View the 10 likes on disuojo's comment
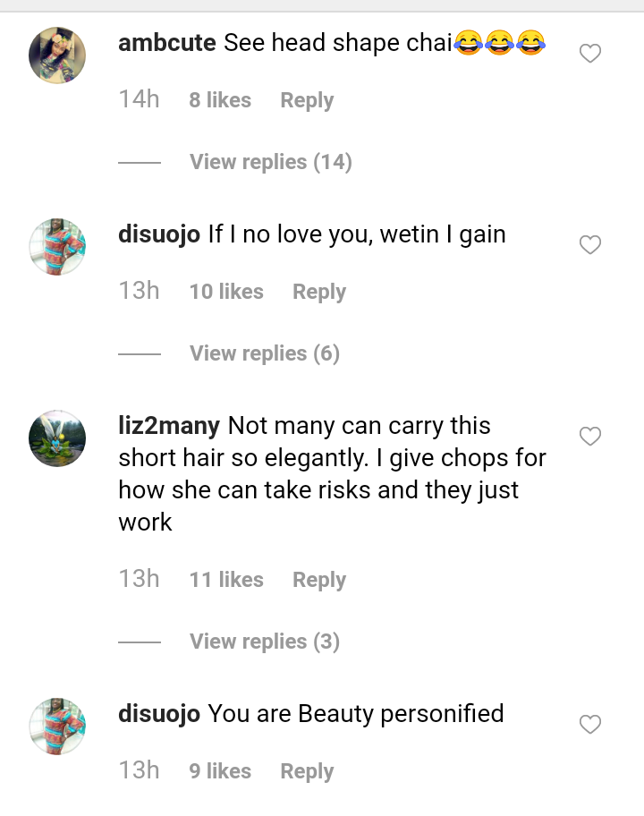Viewport: 644px width, 816px height. (x=226, y=292)
